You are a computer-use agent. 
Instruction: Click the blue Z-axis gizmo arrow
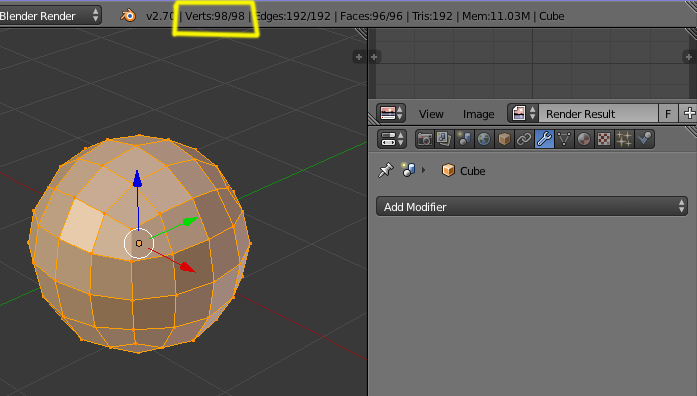click(138, 179)
